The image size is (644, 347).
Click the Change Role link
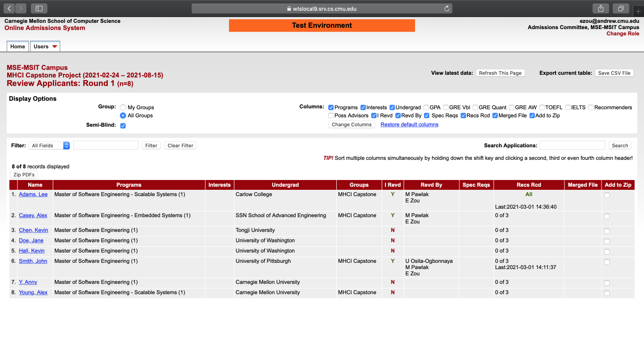(623, 34)
